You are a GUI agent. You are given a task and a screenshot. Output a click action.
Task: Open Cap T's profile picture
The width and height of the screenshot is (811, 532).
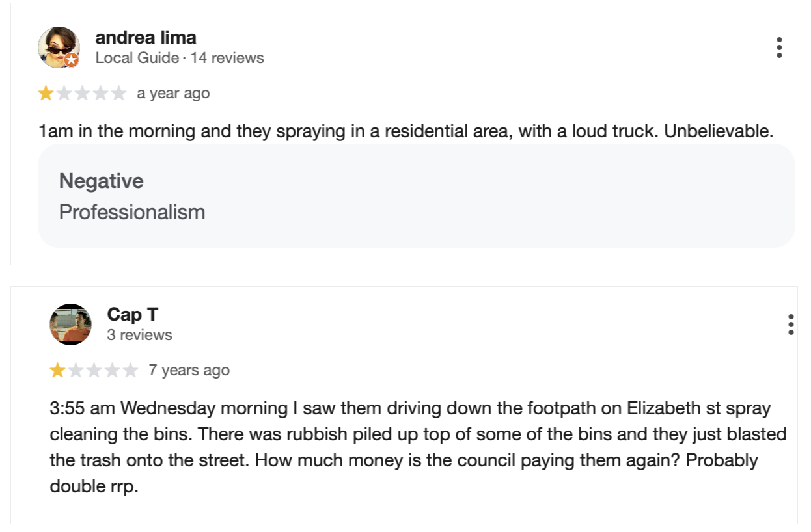70,324
